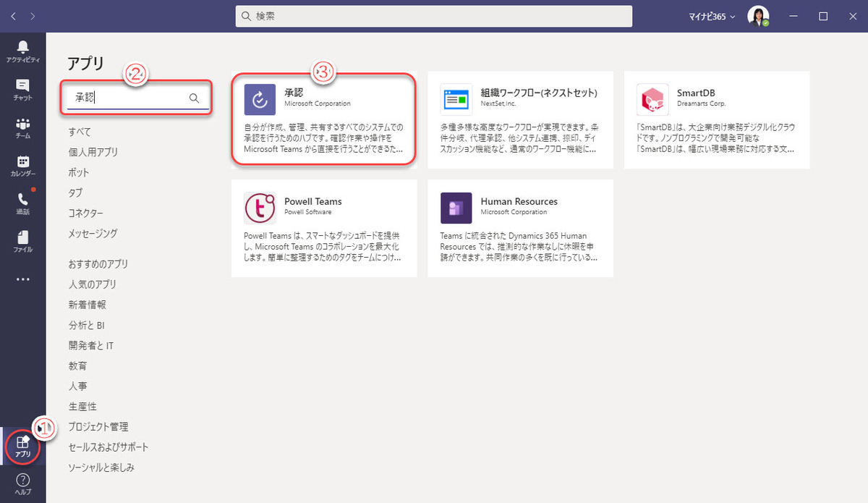Filter by 開発者と IT
The width and height of the screenshot is (868, 503).
[x=91, y=345]
